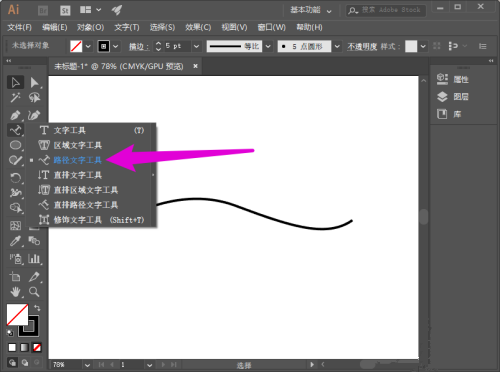
Task: Open Adobe Bridge via Br icon
Action: (43, 10)
